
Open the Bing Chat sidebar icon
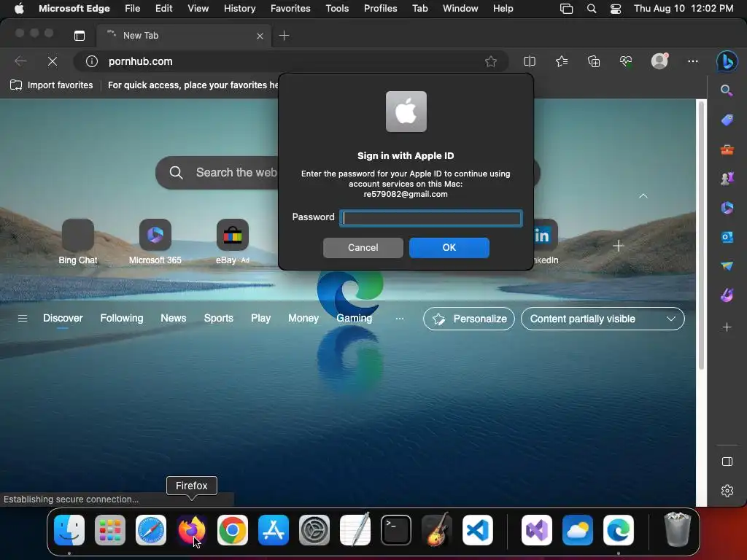(727, 61)
